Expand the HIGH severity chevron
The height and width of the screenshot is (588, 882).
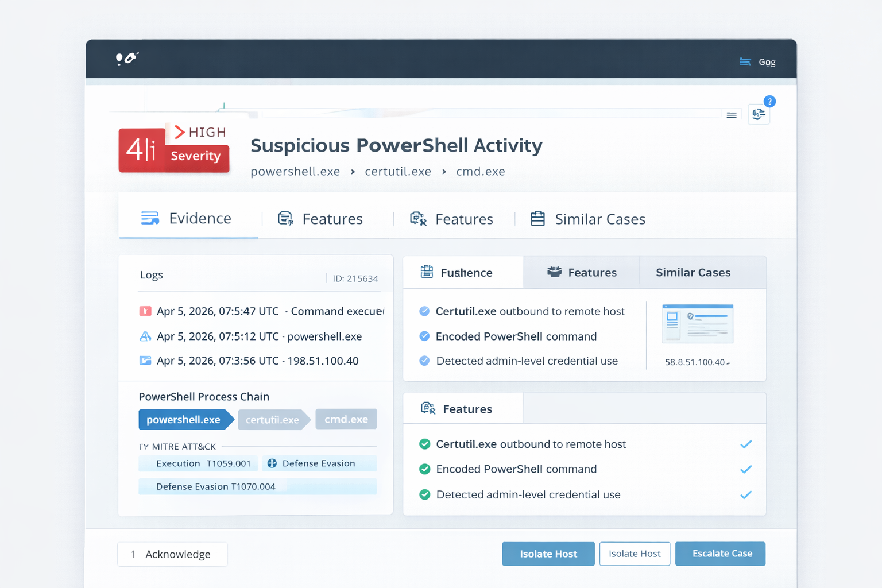pos(180,132)
